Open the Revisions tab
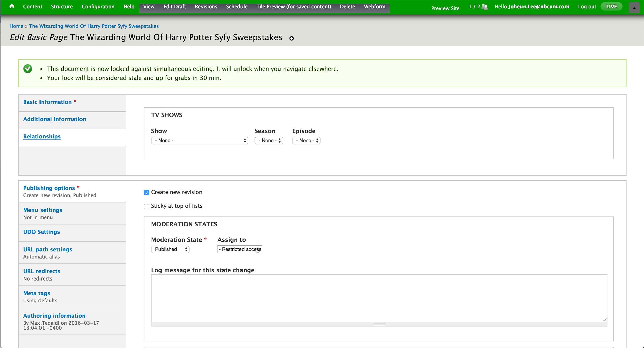Screen dimensions: 644x348 (x=206, y=7)
